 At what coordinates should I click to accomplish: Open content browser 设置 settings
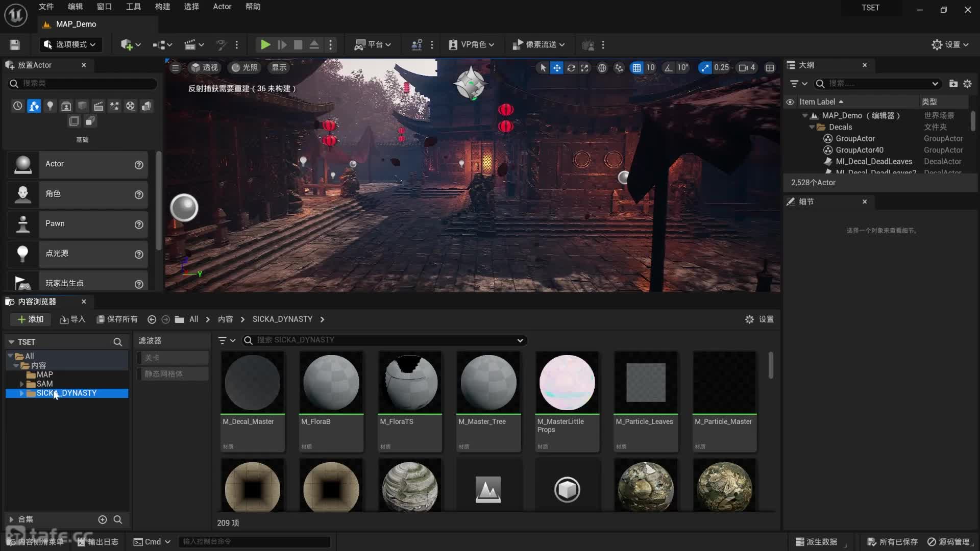(759, 319)
